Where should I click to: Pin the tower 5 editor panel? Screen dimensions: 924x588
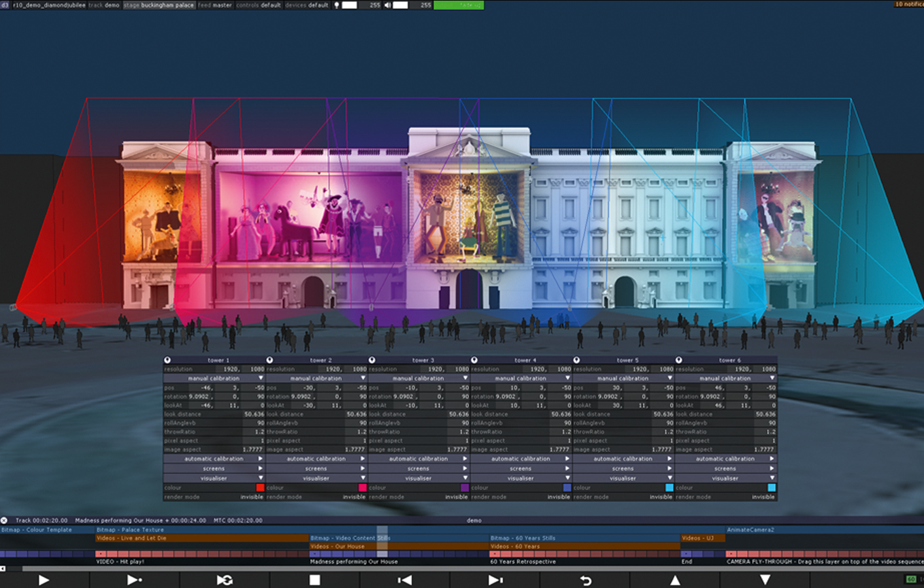coord(576,360)
